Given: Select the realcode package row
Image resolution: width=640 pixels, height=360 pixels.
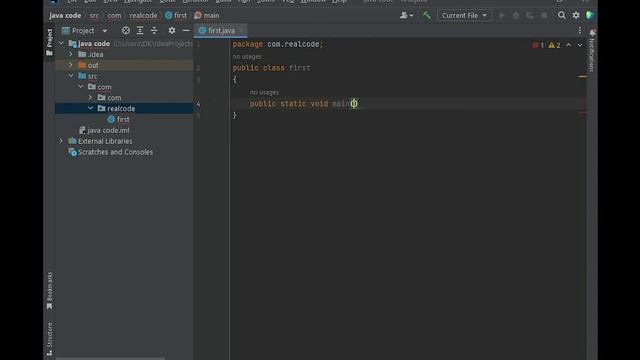Looking at the screenshot, I should click(x=124, y=108).
